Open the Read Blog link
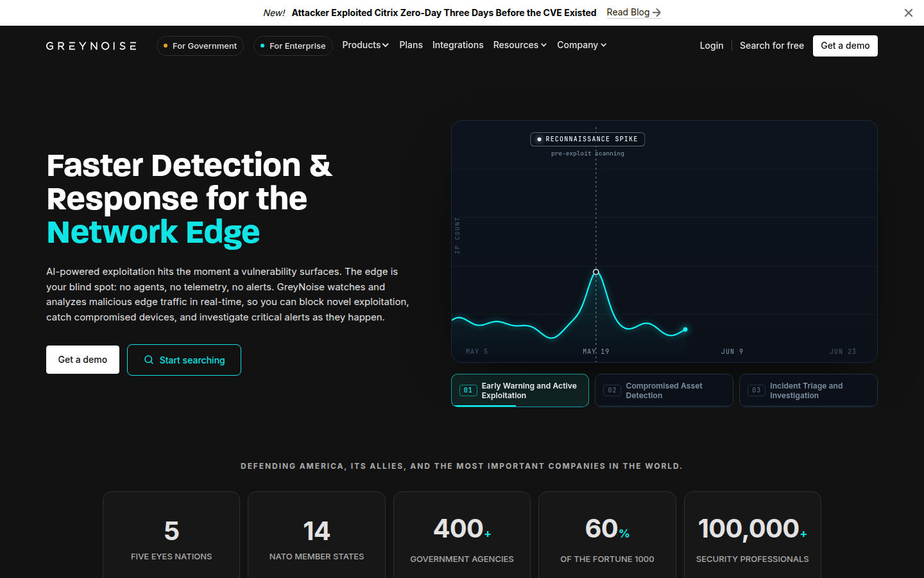 633,12
